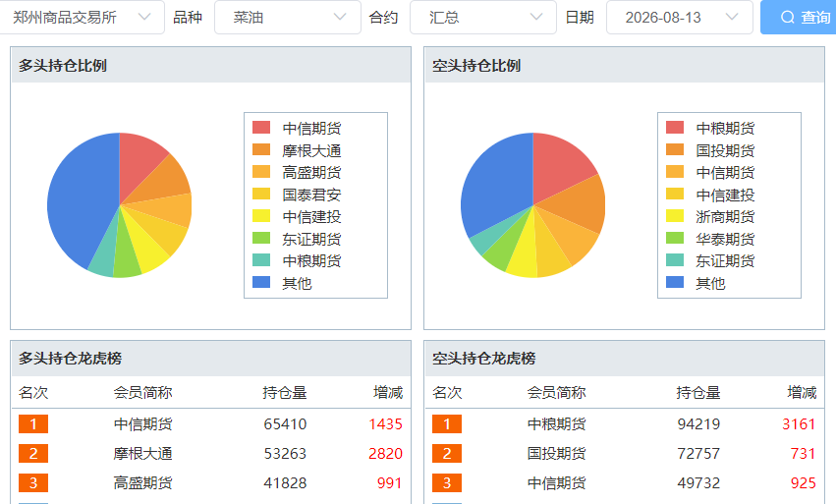Click 高盛期货 in long ranking table

(142, 483)
